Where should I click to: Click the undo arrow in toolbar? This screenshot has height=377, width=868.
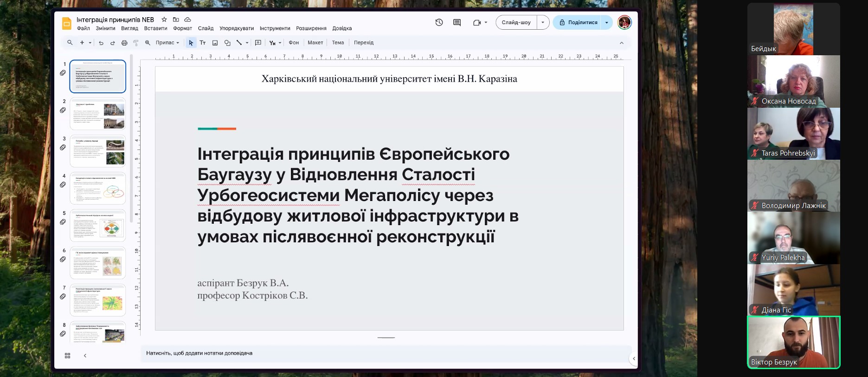point(101,43)
